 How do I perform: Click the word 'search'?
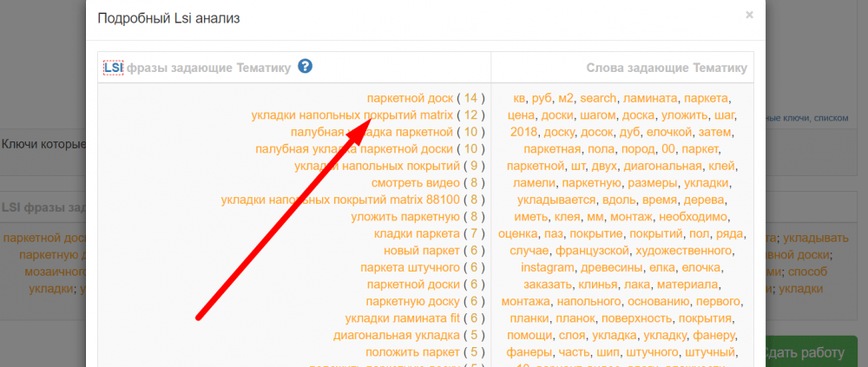(598, 99)
